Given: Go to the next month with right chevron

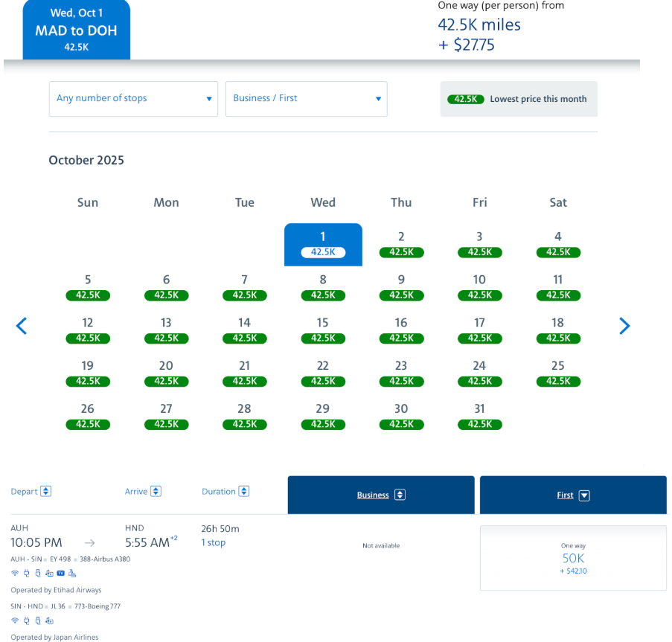Looking at the screenshot, I should click(x=625, y=326).
